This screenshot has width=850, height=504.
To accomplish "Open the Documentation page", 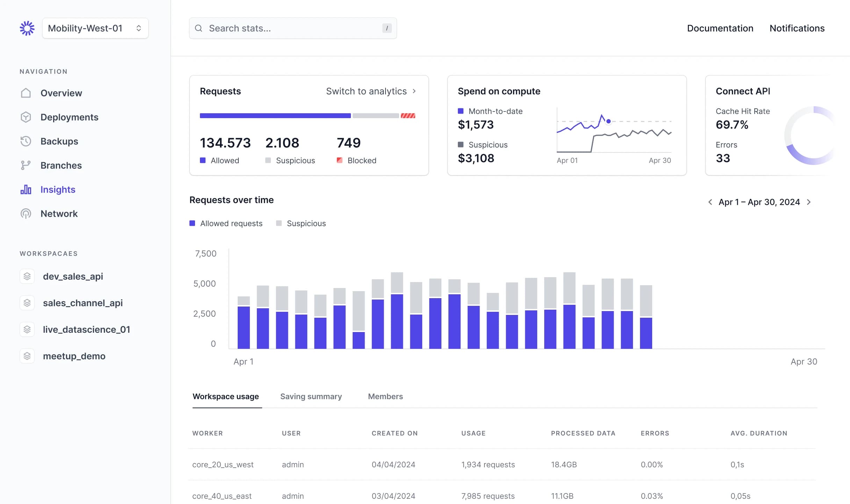I will click(x=720, y=28).
